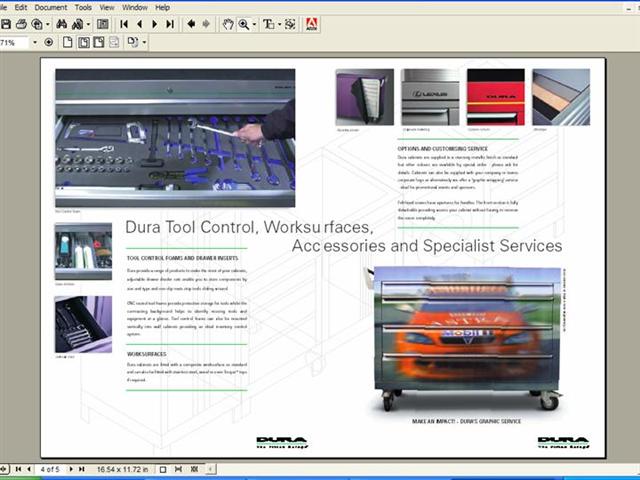Image resolution: width=640 pixels, height=480 pixels.
Task: Click the Fit in Window icon
Action: coord(84,42)
